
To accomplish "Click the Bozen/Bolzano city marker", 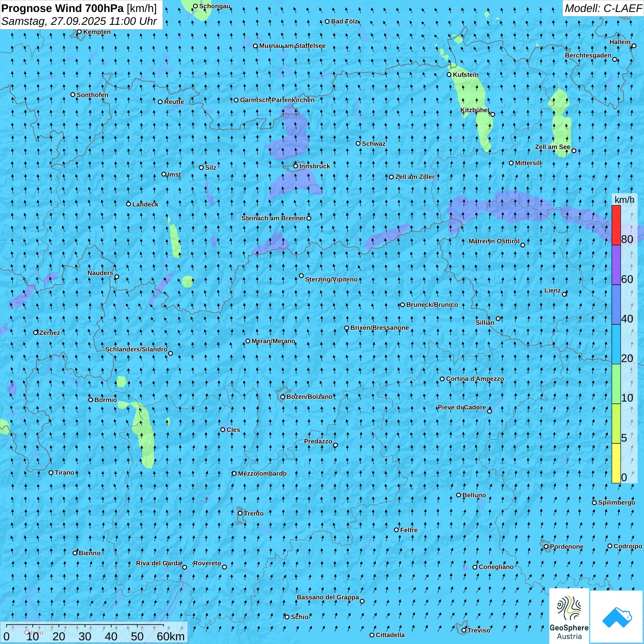I will [282, 397].
